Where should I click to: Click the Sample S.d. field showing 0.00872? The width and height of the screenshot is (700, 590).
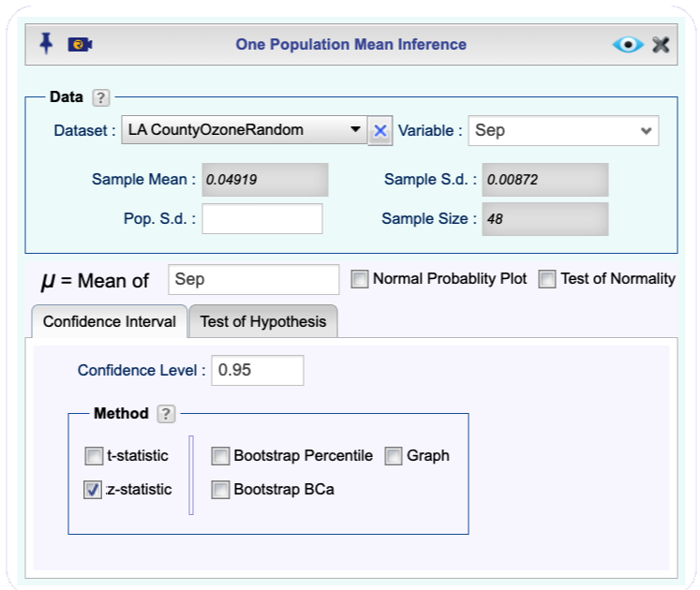click(x=544, y=180)
